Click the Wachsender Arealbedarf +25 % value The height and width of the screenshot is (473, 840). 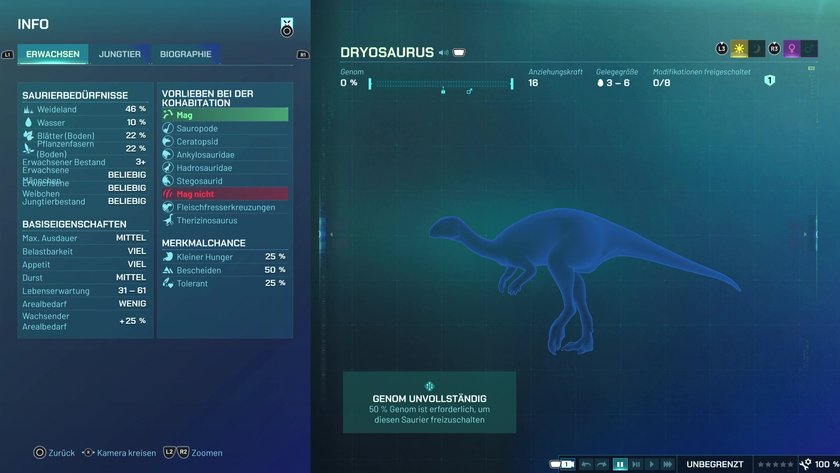[x=132, y=321]
